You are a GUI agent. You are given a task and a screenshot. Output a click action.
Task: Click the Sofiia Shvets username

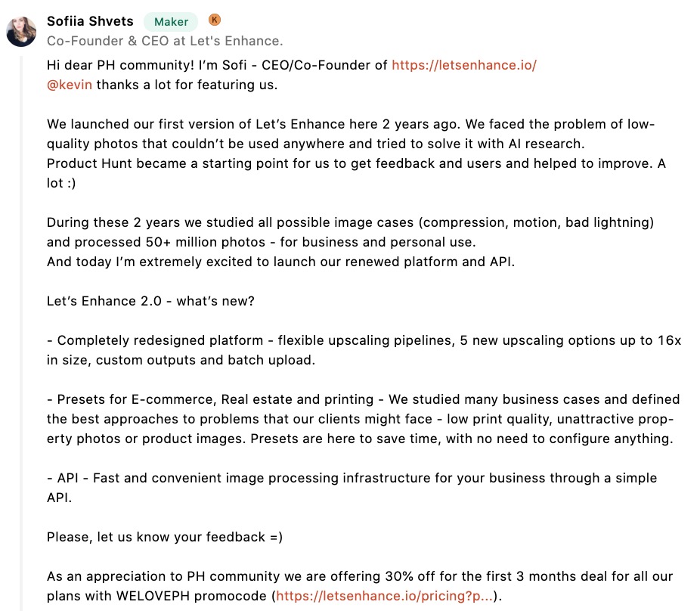(90, 21)
